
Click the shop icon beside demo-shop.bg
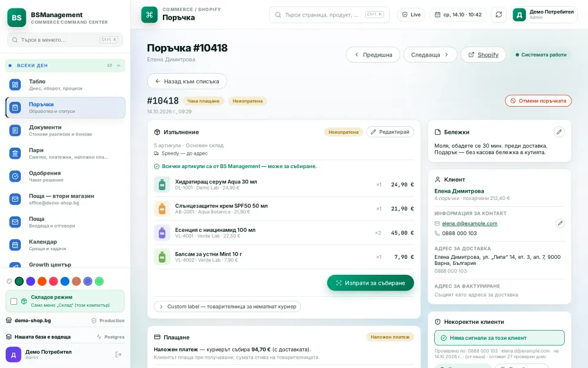coord(9,321)
